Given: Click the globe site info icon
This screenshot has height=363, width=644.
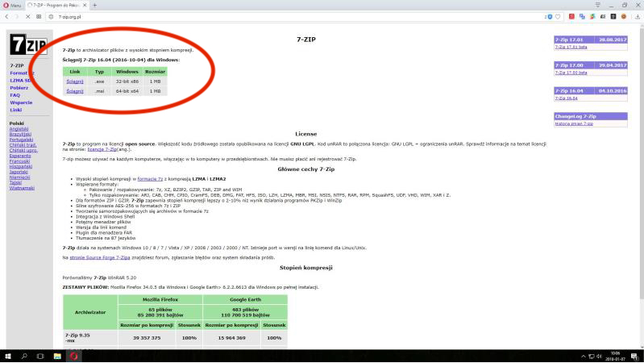Looking at the screenshot, I should pyautogui.click(x=51, y=17).
